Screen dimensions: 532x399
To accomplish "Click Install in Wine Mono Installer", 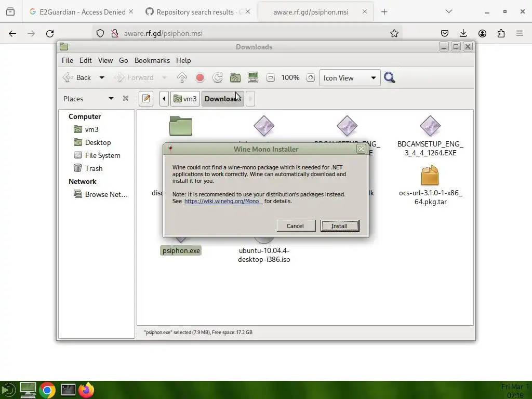I will 340,226.
